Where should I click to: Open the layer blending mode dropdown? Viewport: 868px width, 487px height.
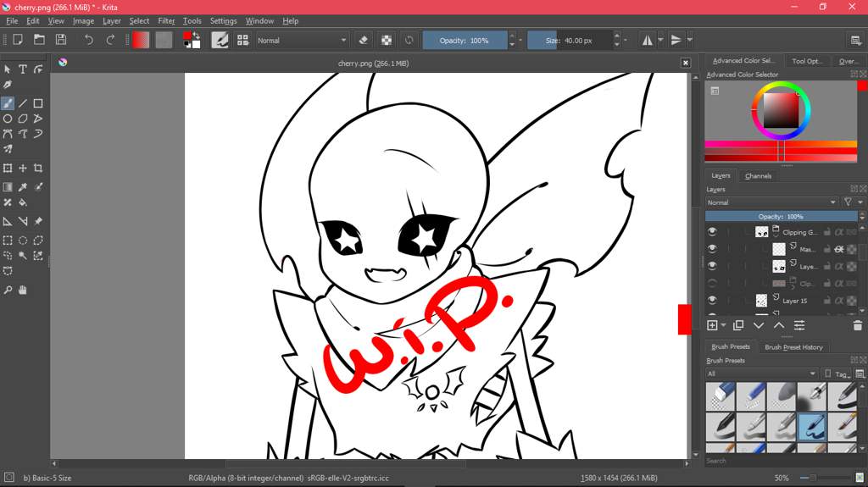[x=771, y=202]
